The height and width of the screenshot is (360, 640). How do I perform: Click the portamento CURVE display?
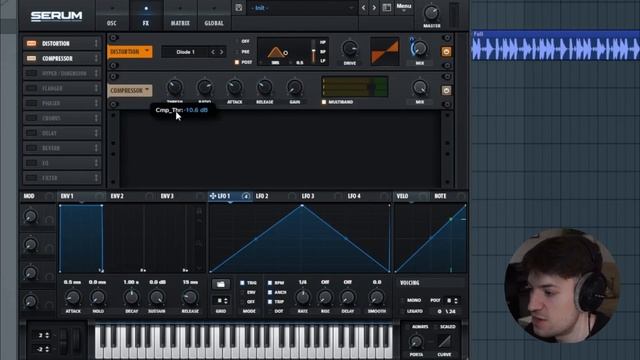tap(444, 341)
